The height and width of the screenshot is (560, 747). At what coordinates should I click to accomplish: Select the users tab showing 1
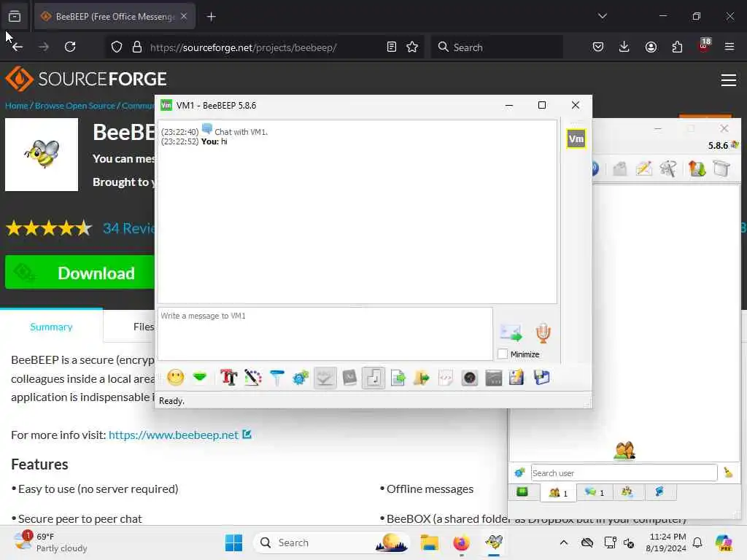tap(558, 492)
